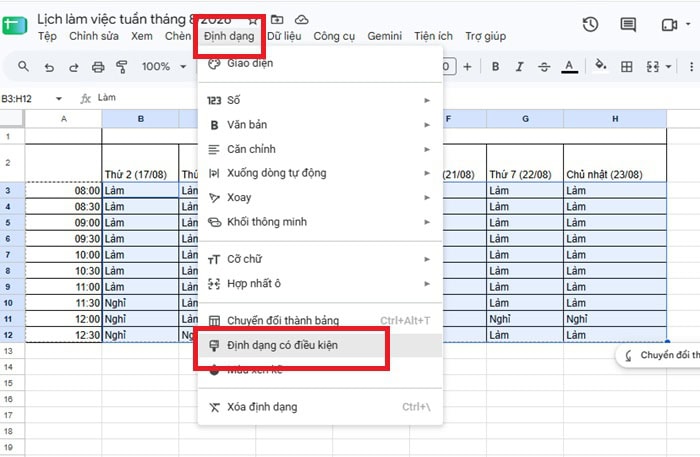700x457 pixels.
Task: Print the spreadsheet
Action: click(98, 67)
